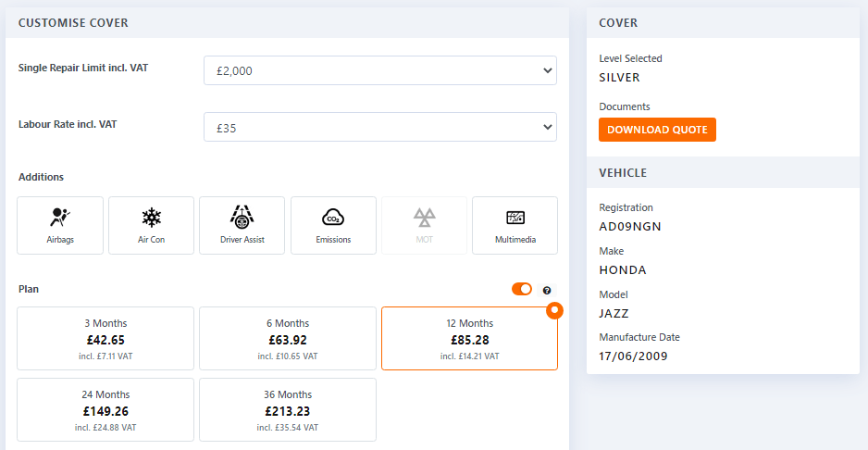Viewport: 868px width, 450px height.
Task: Select the Air Con snowflake addition
Action: click(151, 225)
